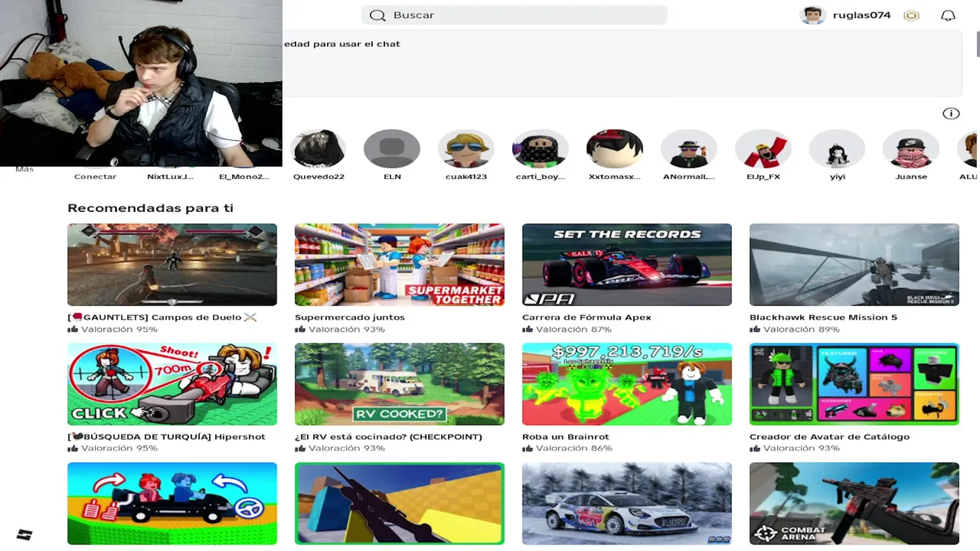The width and height of the screenshot is (980, 551).
Task: Open friend Xxtomasx's avatar
Action: click(614, 148)
